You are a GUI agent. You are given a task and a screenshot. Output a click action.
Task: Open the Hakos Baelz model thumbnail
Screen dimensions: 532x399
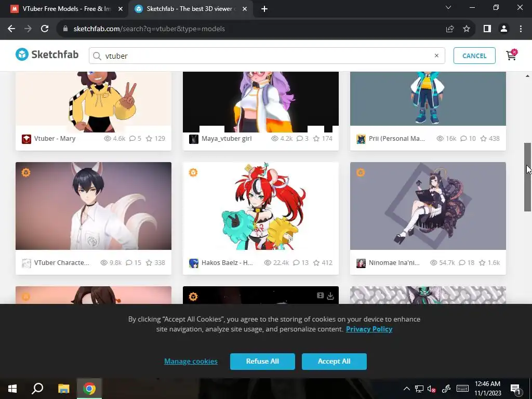[261, 206]
